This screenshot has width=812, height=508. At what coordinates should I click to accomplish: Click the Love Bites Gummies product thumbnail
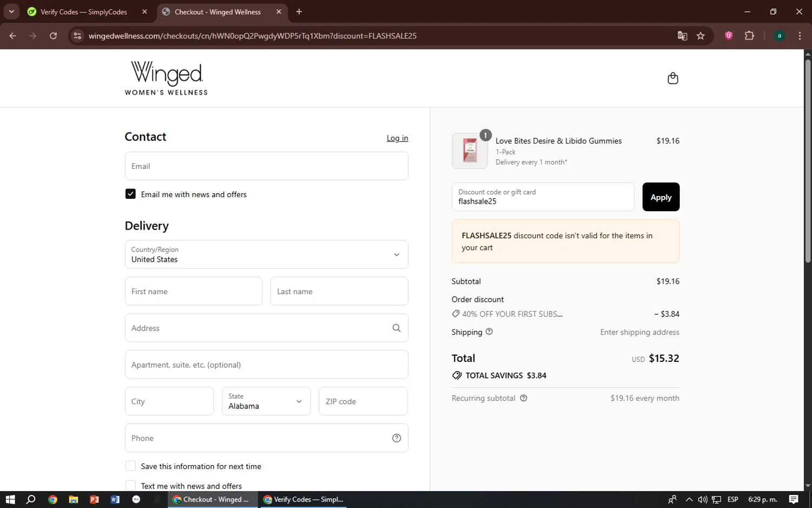[x=470, y=151]
